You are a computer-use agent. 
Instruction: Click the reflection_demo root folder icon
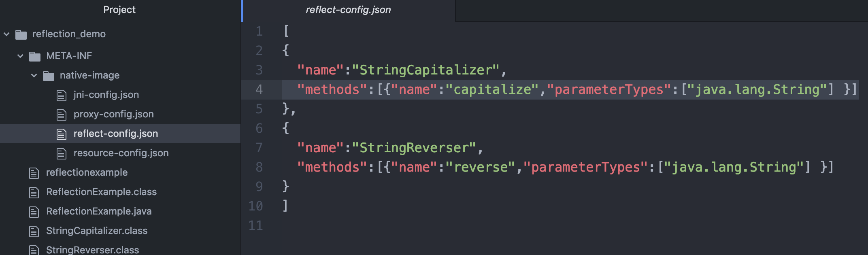click(x=21, y=35)
